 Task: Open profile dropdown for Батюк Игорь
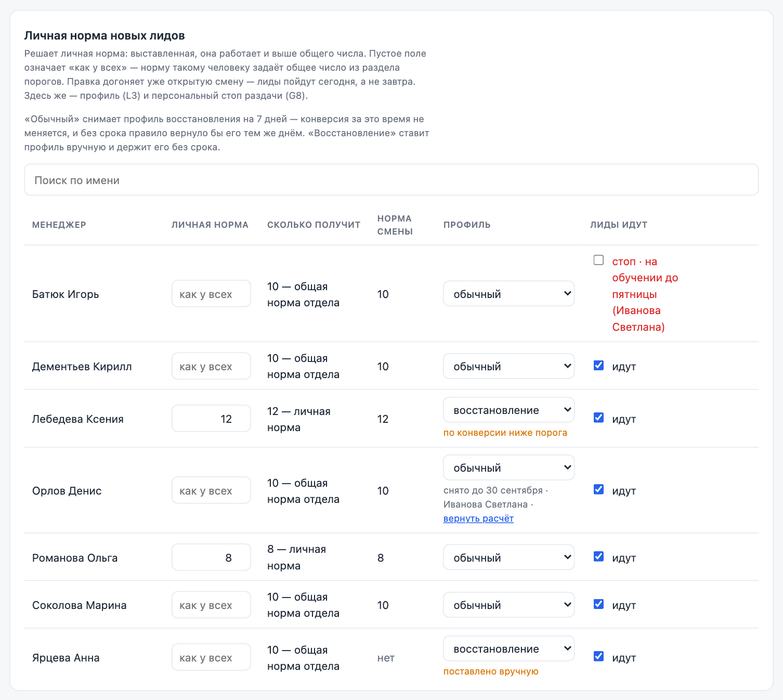pyautogui.click(x=508, y=294)
